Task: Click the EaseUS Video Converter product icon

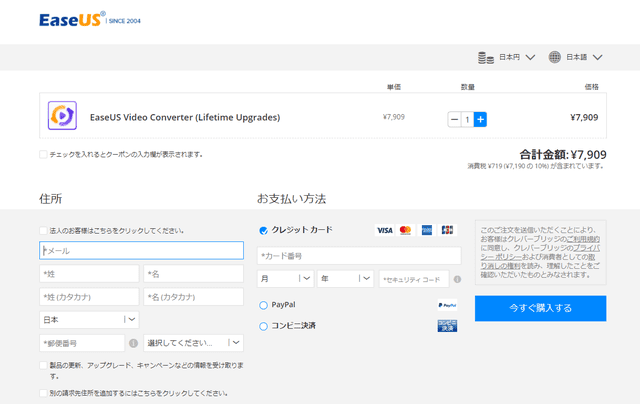Action: [62, 115]
